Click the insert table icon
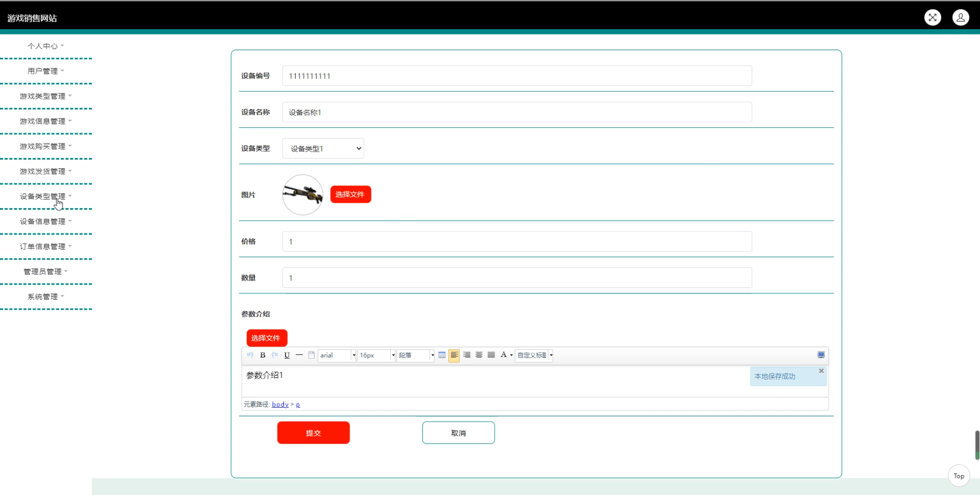 [442, 355]
